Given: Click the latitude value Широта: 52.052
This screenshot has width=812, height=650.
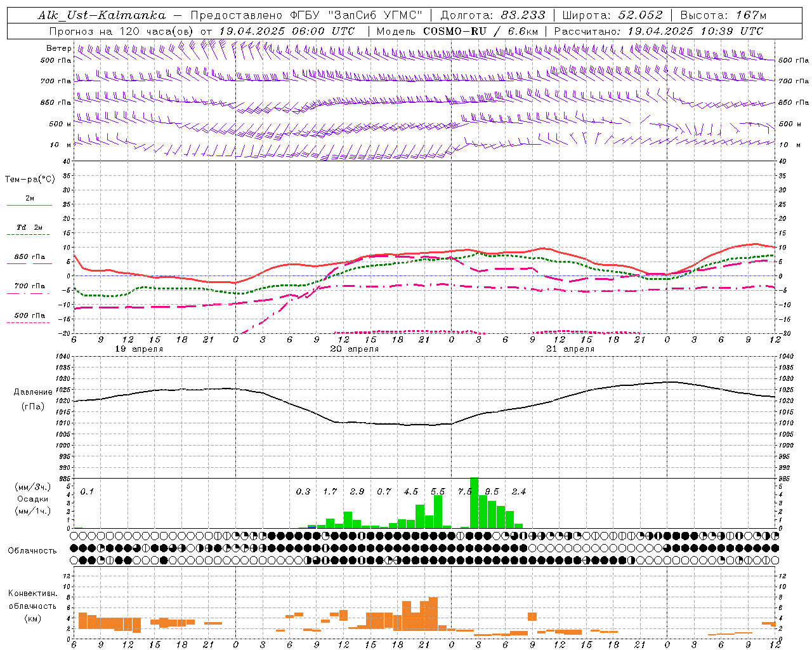Looking at the screenshot, I should pyautogui.click(x=612, y=15).
